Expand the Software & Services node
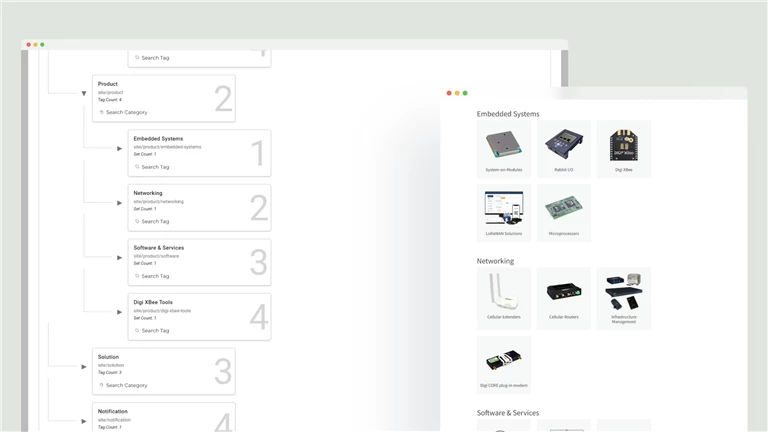 120,258
